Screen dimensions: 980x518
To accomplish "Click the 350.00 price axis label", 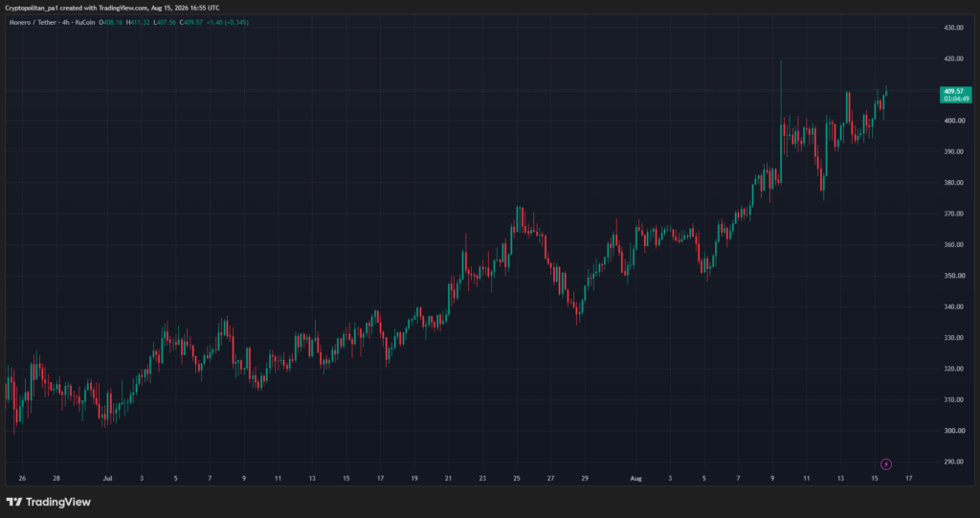I will [954, 276].
